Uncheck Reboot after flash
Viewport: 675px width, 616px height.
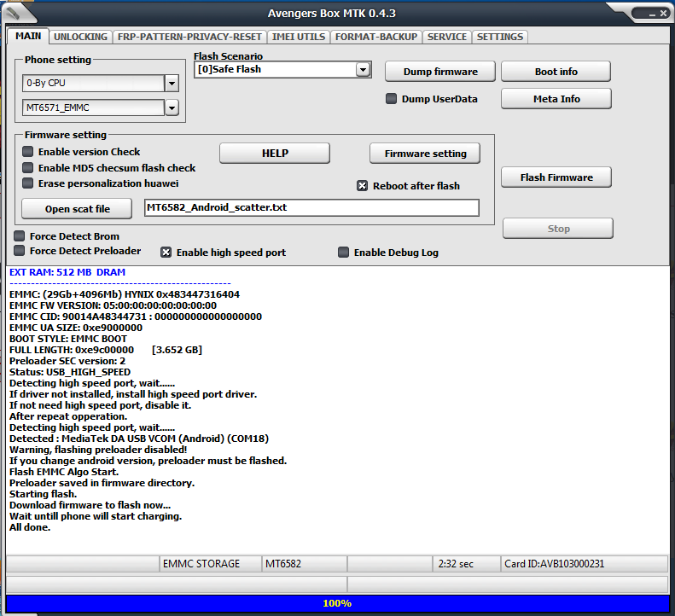(x=362, y=185)
